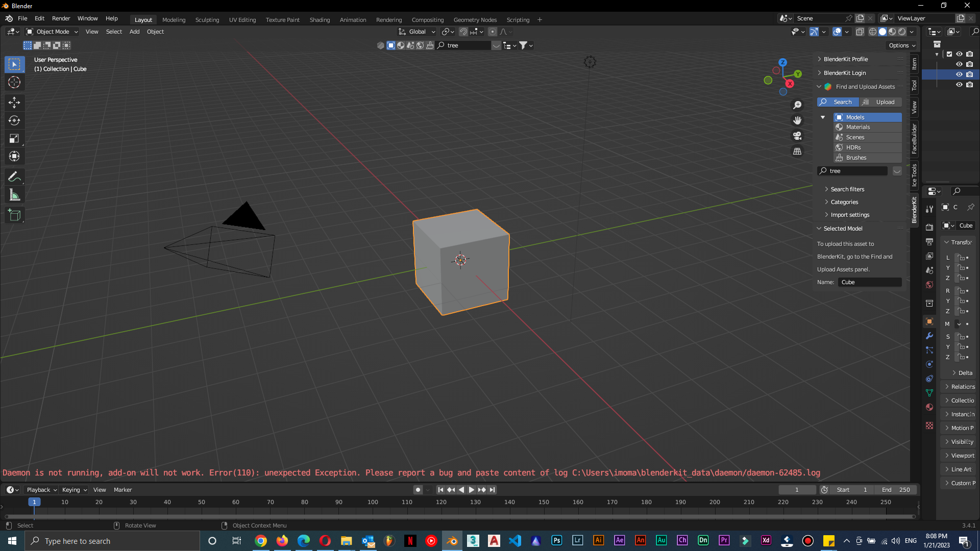The image size is (980, 551).
Task: Select Materials asset type
Action: (x=868, y=127)
